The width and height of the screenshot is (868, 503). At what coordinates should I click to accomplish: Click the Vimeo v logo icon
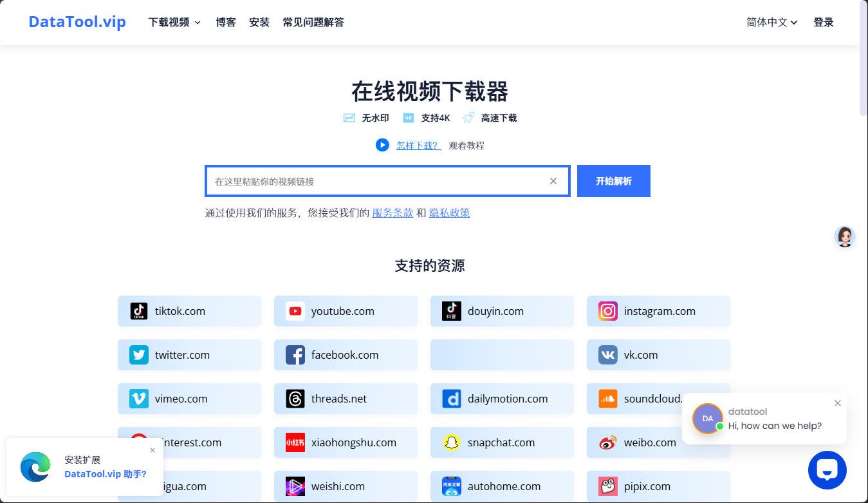(139, 399)
